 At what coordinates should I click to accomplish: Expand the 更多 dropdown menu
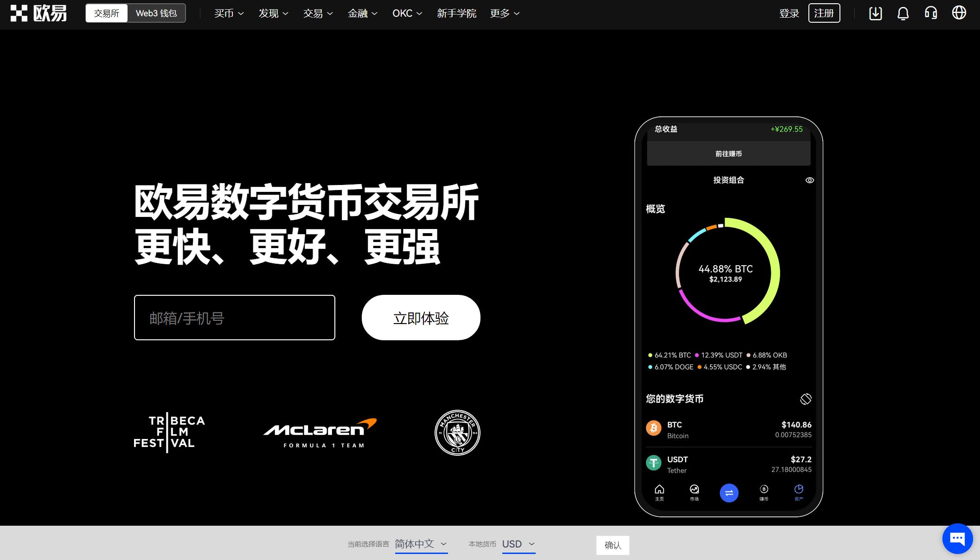point(505,13)
